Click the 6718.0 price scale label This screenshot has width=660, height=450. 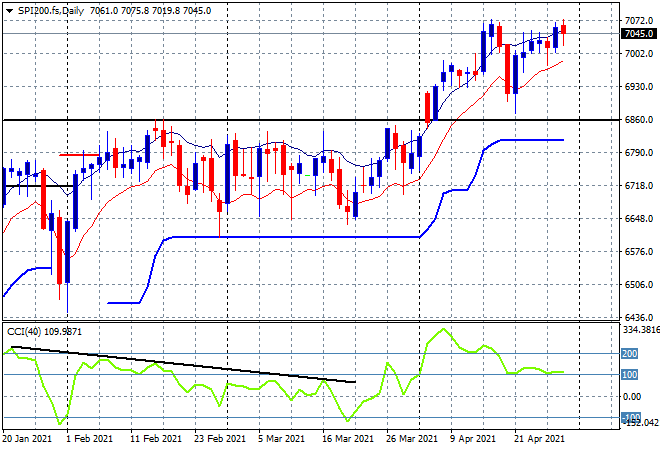639,186
